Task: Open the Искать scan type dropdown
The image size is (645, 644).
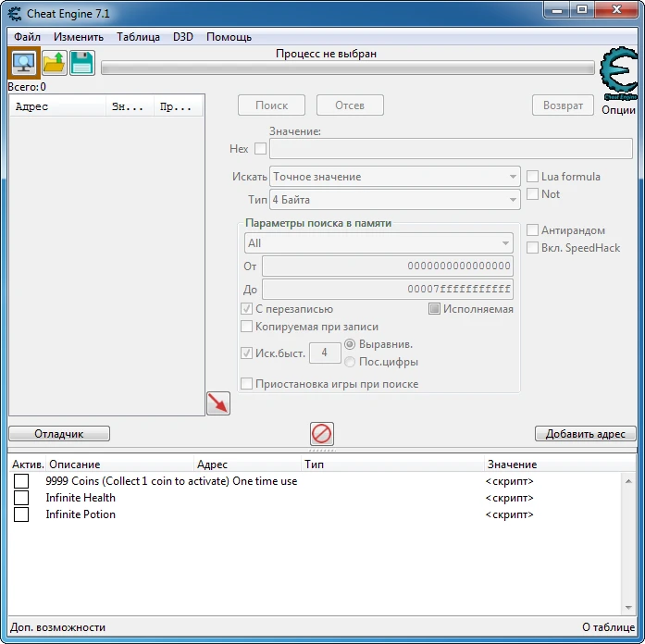Action: tap(395, 177)
